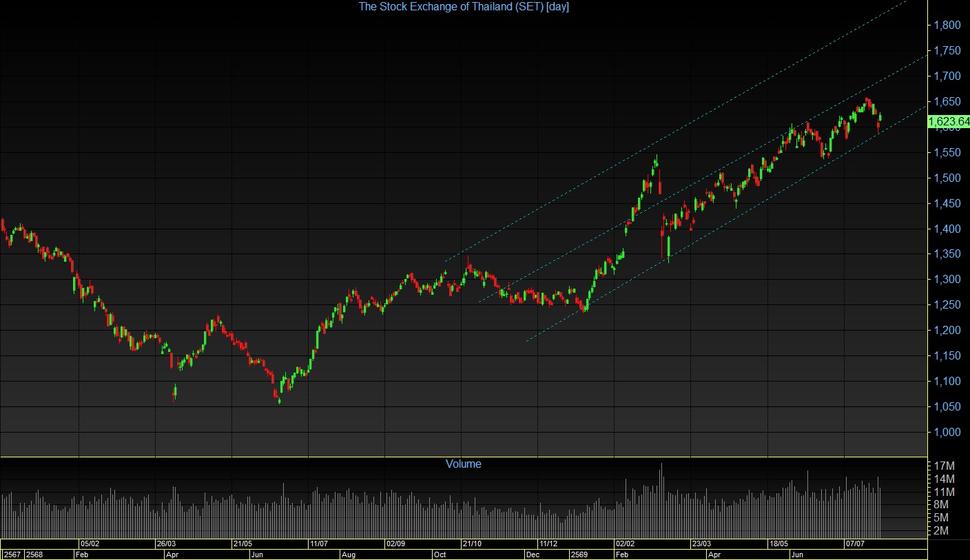The width and height of the screenshot is (970, 560).
Task: Click the 11/12 date label
Action: pyautogui.click(x=549, y=544)
